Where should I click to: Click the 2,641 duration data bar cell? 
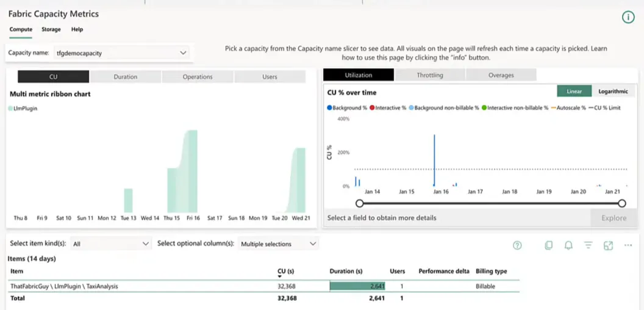[x=357, y=286]
